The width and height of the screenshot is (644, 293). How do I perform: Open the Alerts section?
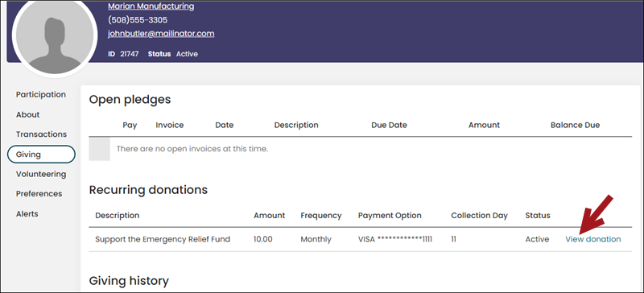[x=27, y=213]
